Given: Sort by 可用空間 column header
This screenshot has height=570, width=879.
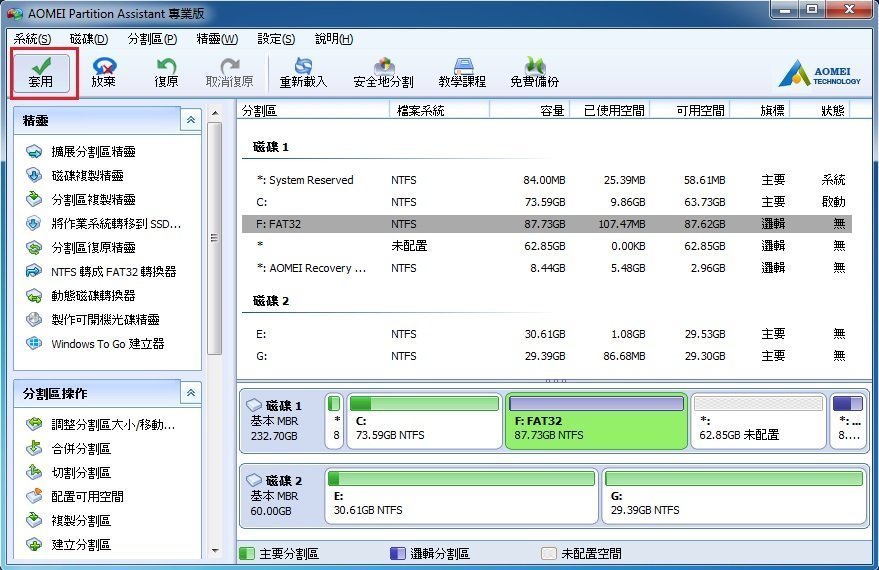Looking at the screenshot, I should click(x=691, y=110).
